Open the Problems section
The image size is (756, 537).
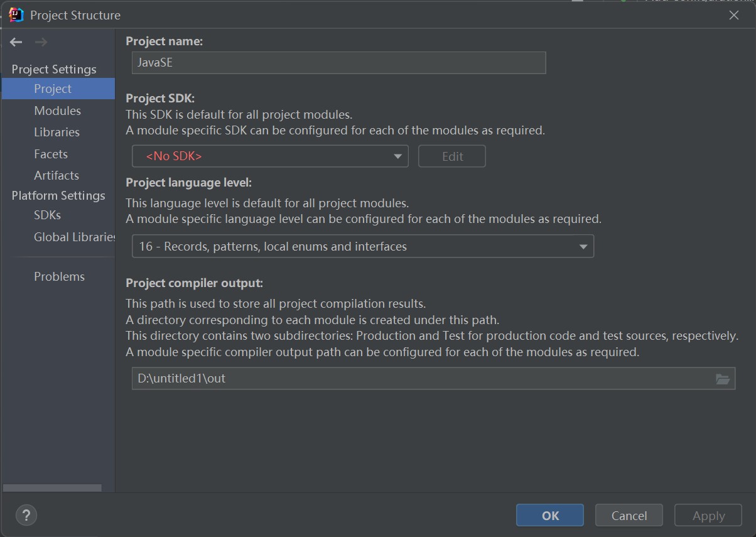point(59,276)
